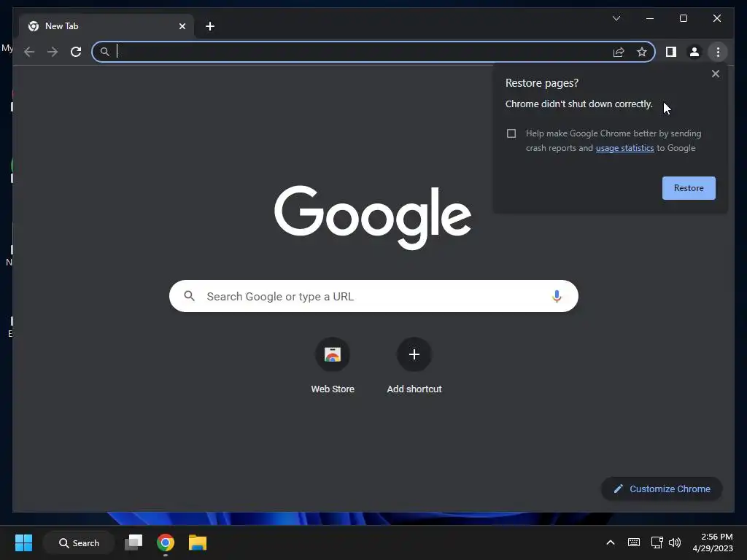This screenshot has width=747, height=560.
Task: Open the clock showing 2:56 PM
Action: [x=713, y=542]
